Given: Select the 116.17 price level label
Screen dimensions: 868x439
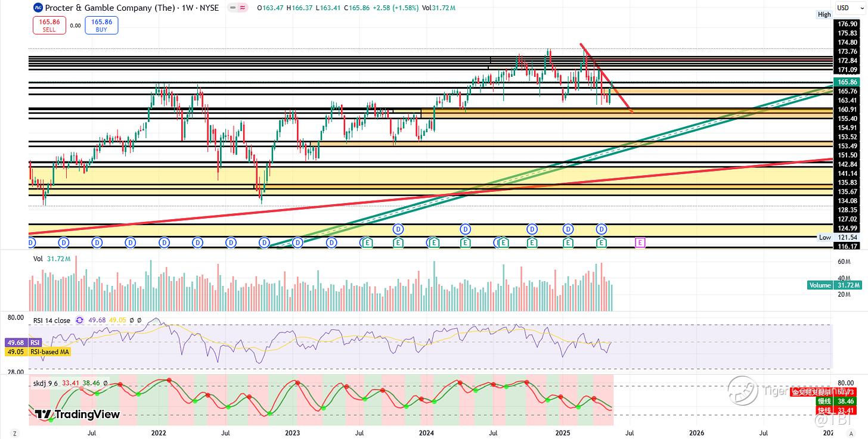Looking at the screenshot, I should (x=847, y=246).
